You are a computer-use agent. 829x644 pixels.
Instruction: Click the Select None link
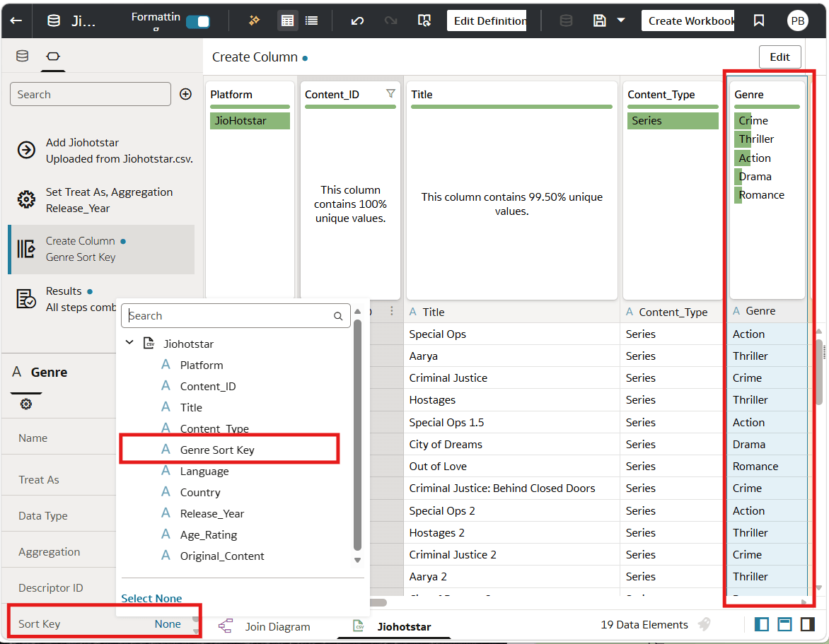tap(152, 598)
